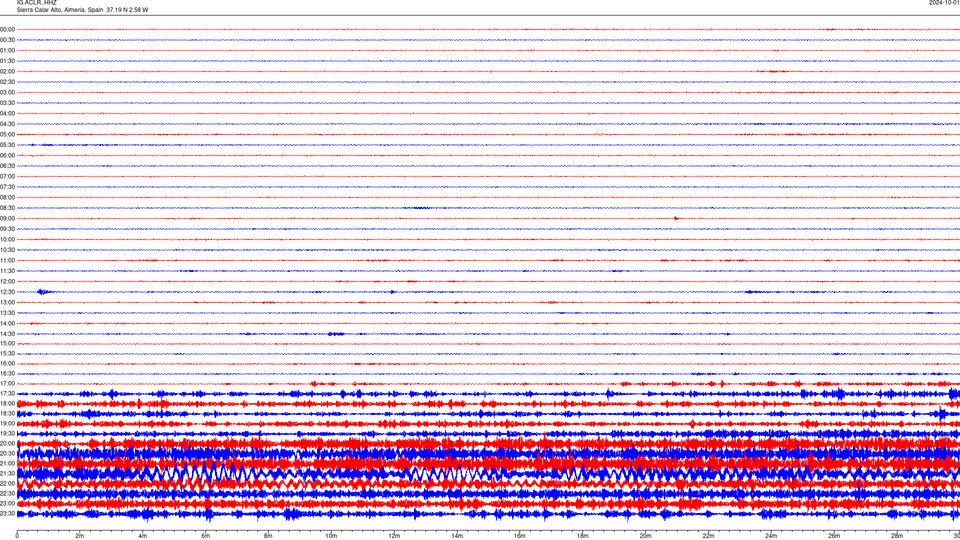Click the '16:00' row label
The width and height of the screenshot is (960, 540).
point(7,364)
